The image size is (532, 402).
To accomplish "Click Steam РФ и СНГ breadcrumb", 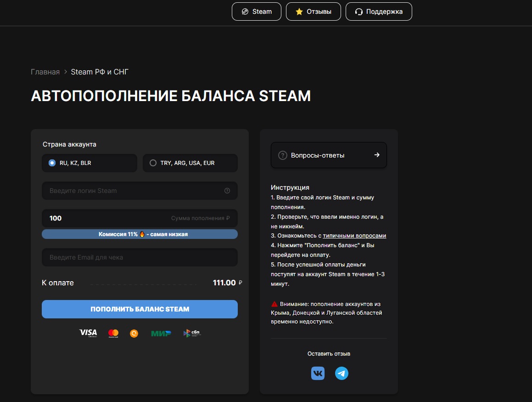I will [x=100, y=72].
